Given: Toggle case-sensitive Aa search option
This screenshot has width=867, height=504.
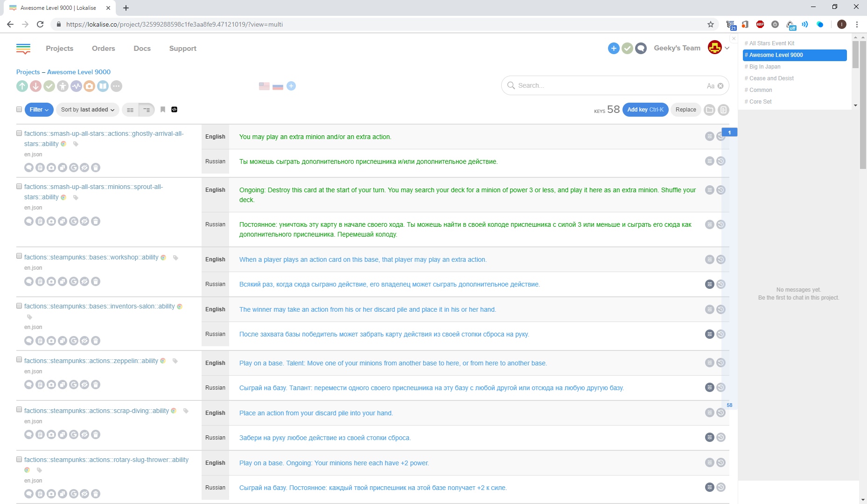Looking at the screenshot, I should tap(711, 86).
